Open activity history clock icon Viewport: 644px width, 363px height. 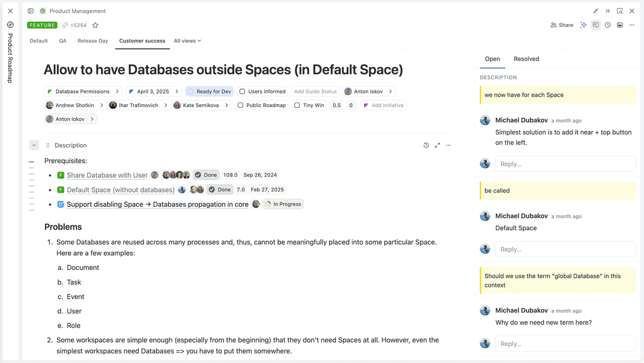(x=608, y=25)
